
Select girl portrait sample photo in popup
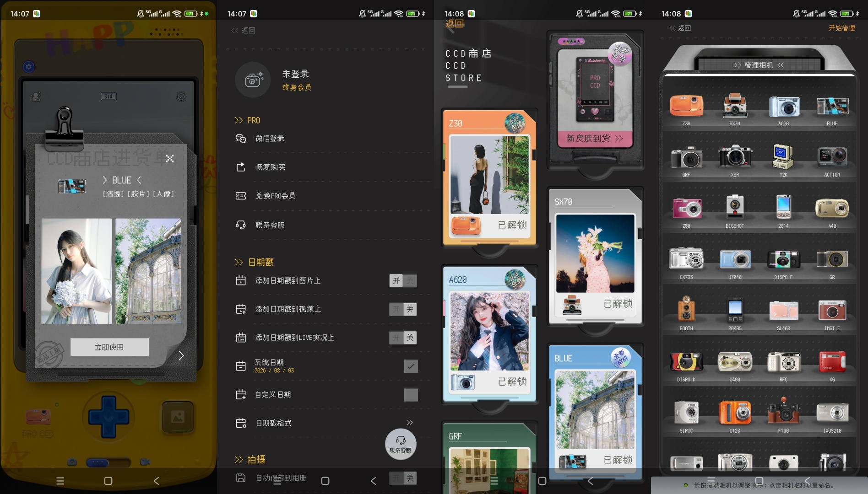(x=76, y=272)
